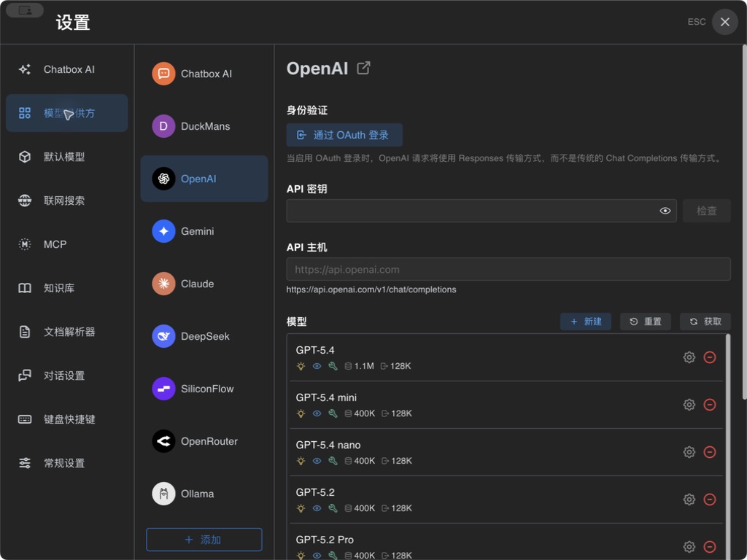747x560 pixels.
Task: Click the 键盘快捷键 keyboard icon
Action: 25,419
